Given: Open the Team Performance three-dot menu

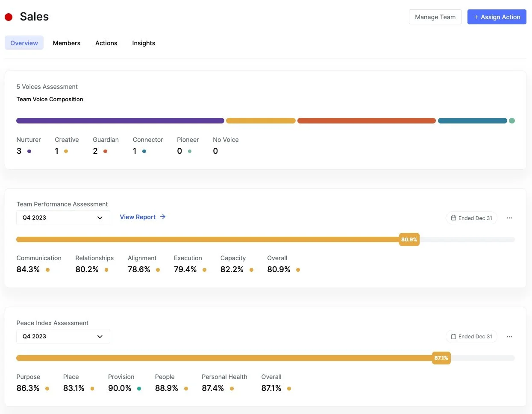Looking at the screenshot, I should click(x=509, y=218).
